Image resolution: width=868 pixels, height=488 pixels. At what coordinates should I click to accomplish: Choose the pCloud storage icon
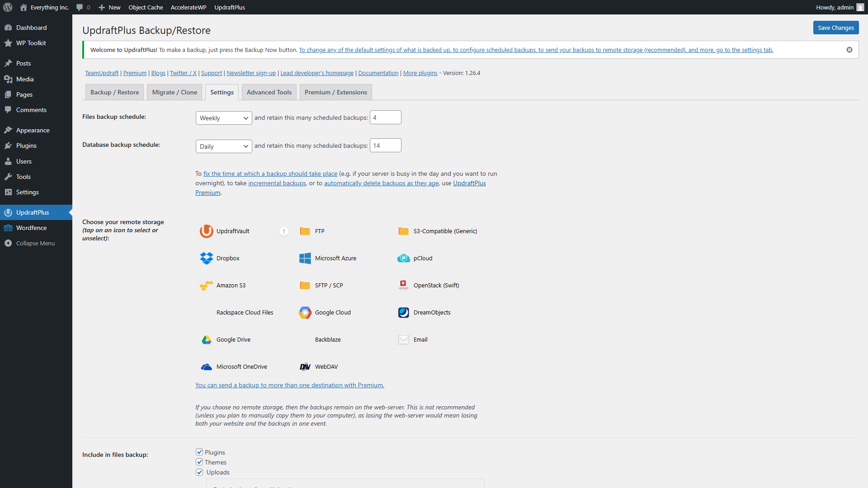coord(404,258)
